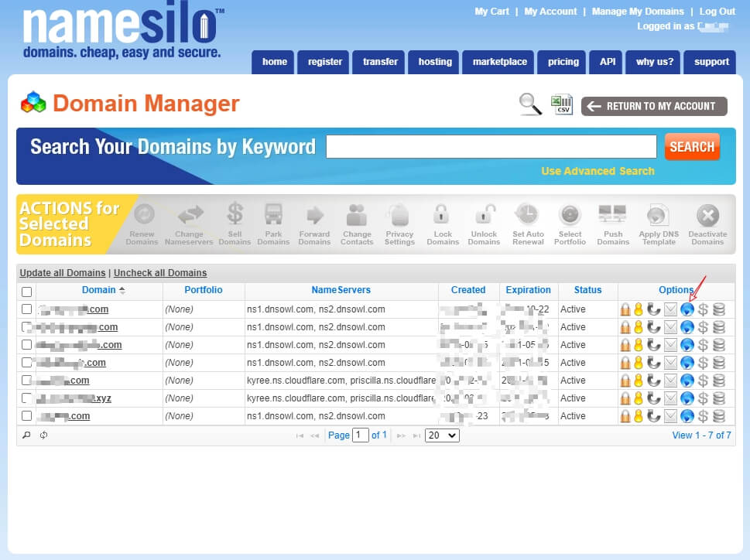Click the Portfolio column header
750x560 pixels.
(x=204, y=290)
